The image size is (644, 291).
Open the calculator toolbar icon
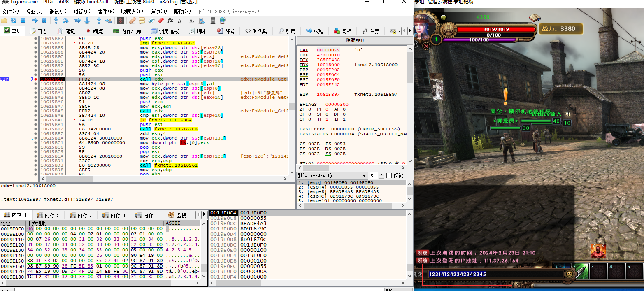[x=213, y=21]
